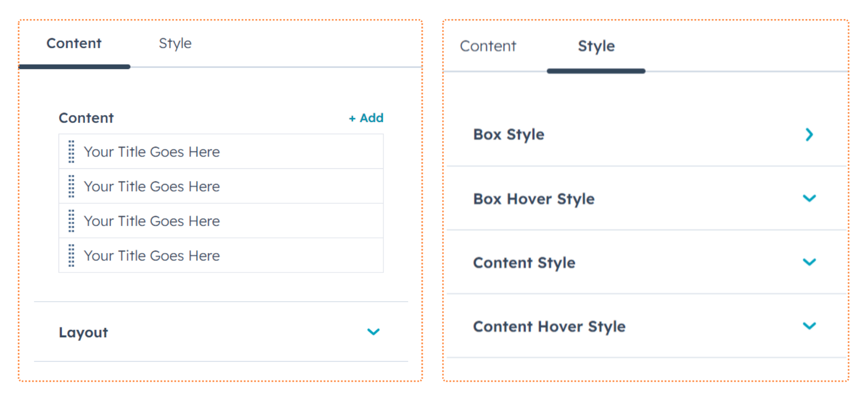
Task: Click the Box Style label
Action: pos(509,135)
